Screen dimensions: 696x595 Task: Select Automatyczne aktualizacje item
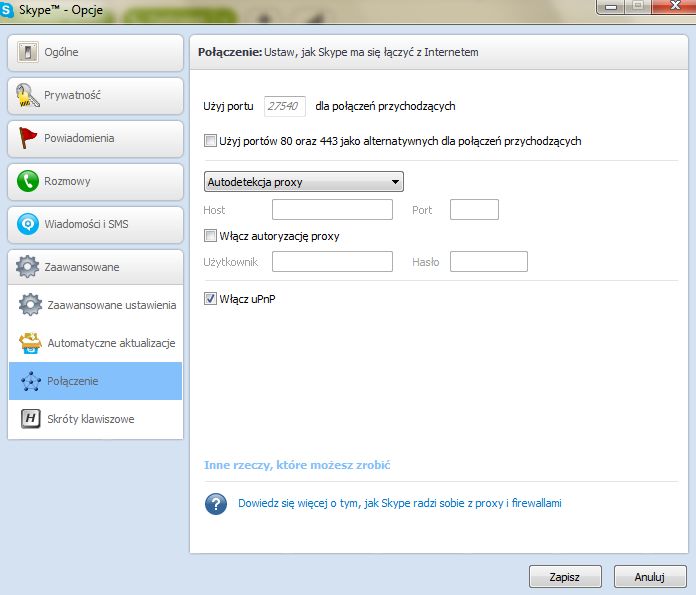(x=95, y=343)
